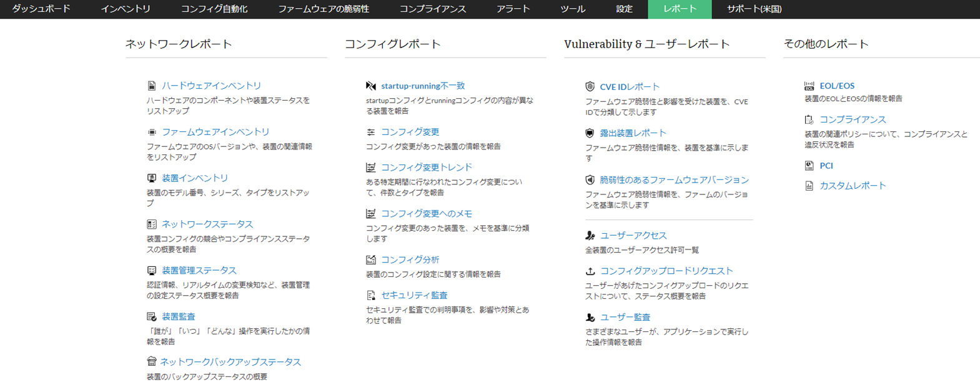Click the CVE IDレポート shield icon
The image size is (980, 387).
click(x=590, y=86)
